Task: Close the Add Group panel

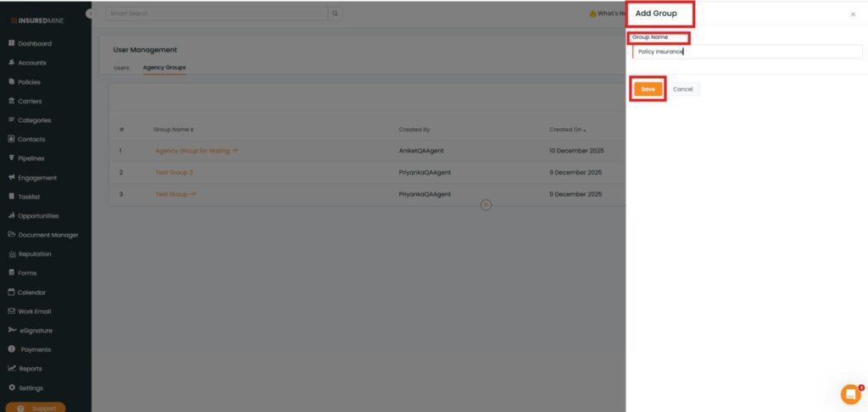Action: pos(853,14)
